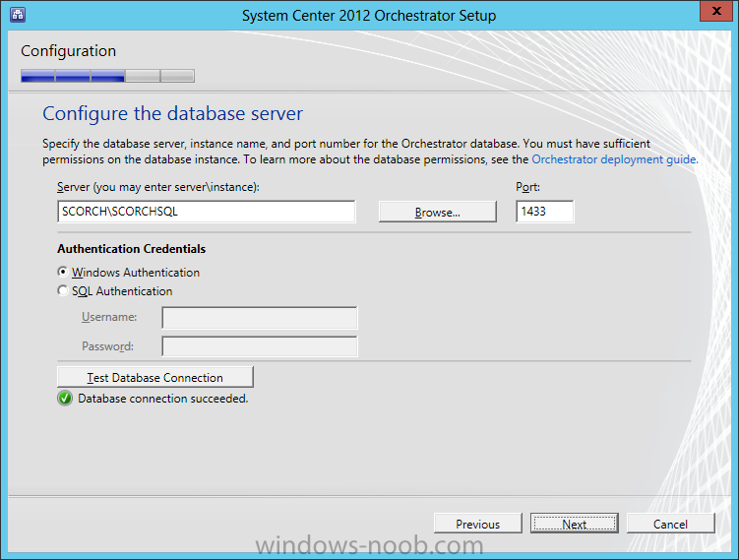739x560 pixels.
Task: Click the 'Server (you may enter server\instance):' label
Action: pyautogui.click(x=158, y=187)
